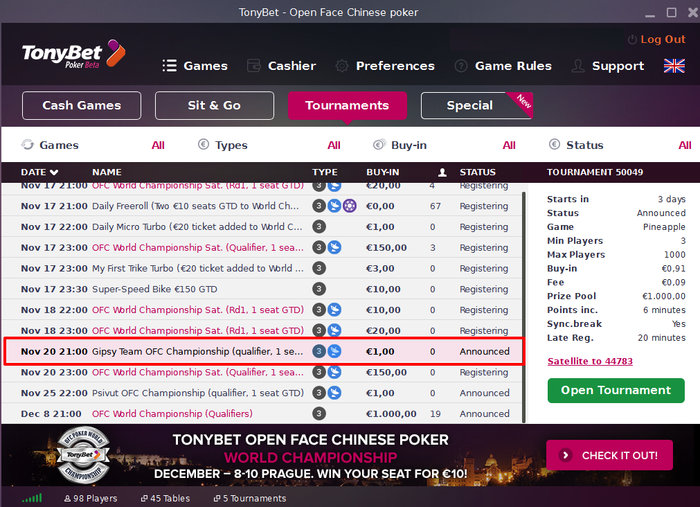Click the Game Rules question icon
700x507 pixels.
[x=461, y=66]
